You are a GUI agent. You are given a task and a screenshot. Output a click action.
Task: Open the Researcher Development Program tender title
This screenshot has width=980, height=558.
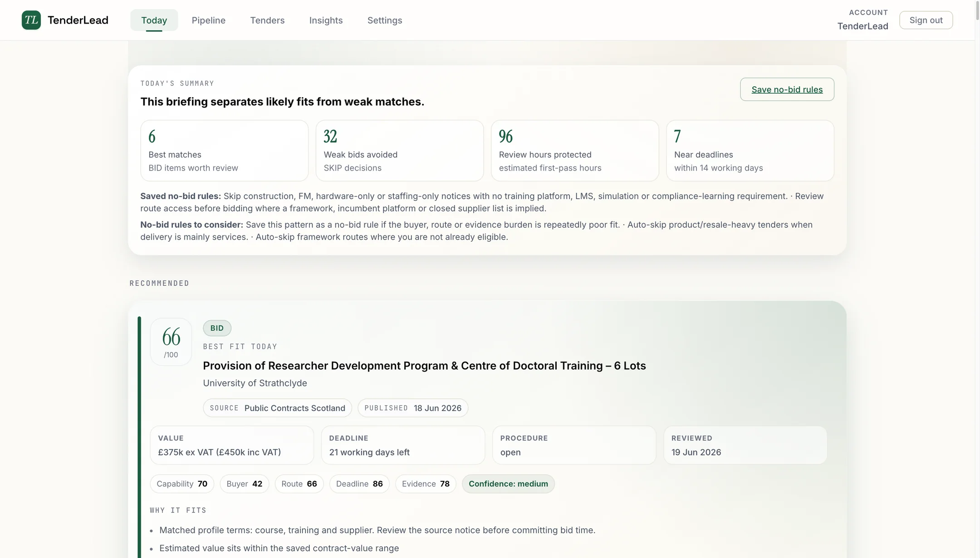(x=424, y=366)
